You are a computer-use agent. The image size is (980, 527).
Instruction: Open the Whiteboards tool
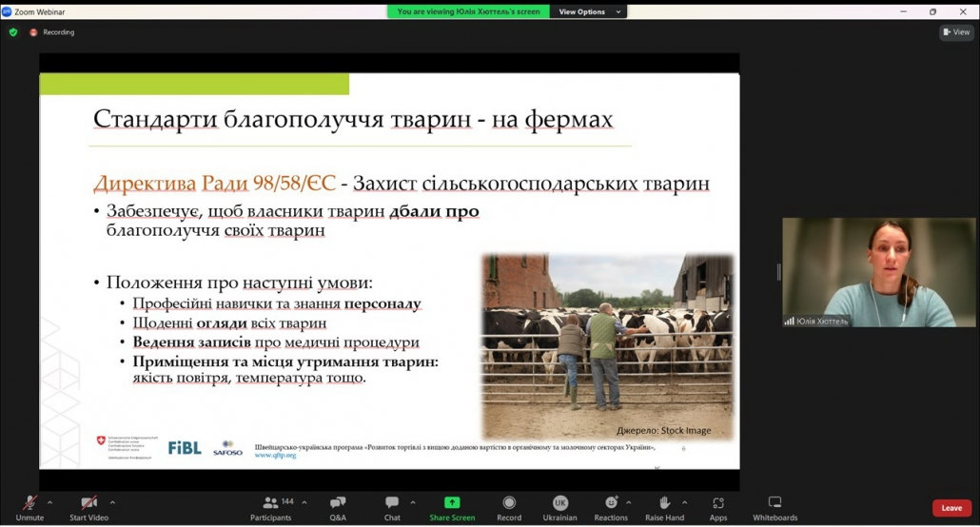pyautogui.click(x=774, y=507)
